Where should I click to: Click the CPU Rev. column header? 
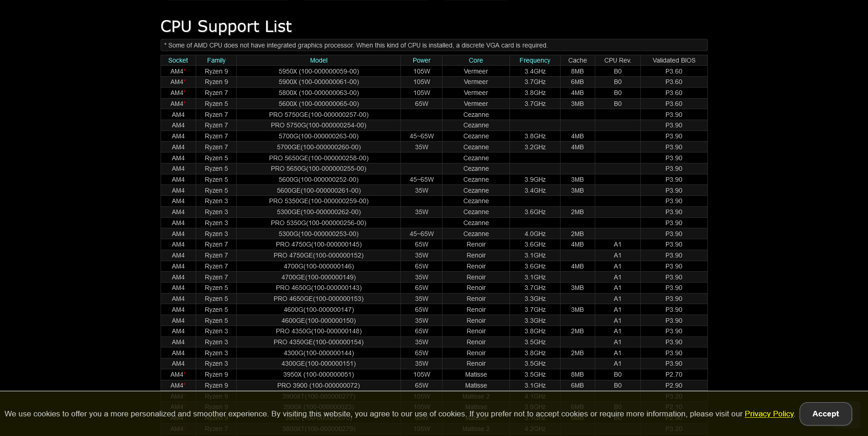pyautogui.click(x=618, y=60)
